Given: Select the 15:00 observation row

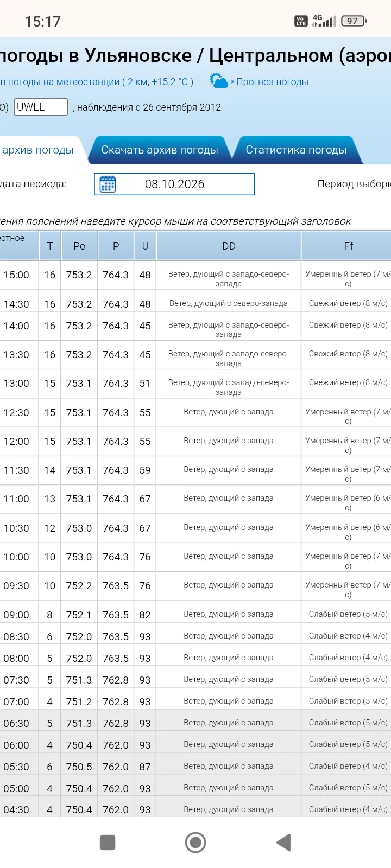Looking at the screenshot, I should point(195,275).
